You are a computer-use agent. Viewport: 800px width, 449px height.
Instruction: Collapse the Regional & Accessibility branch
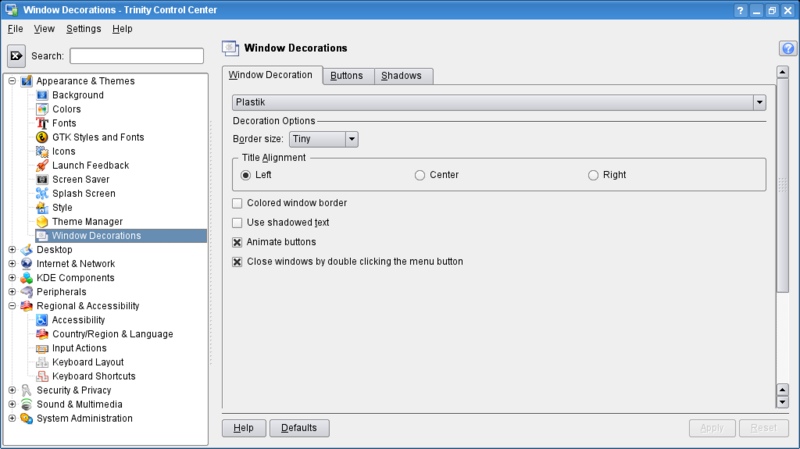12,306
